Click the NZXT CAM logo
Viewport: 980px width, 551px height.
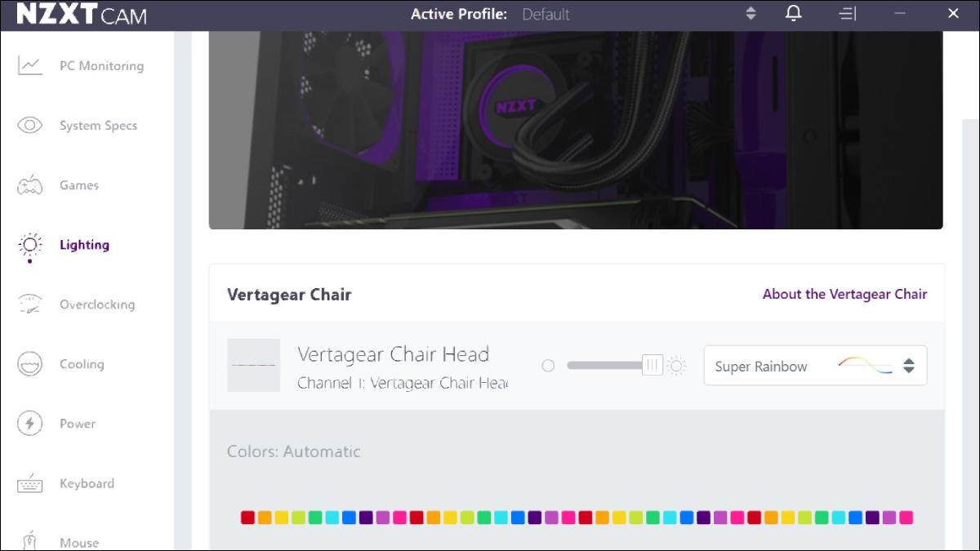(81, 15)
